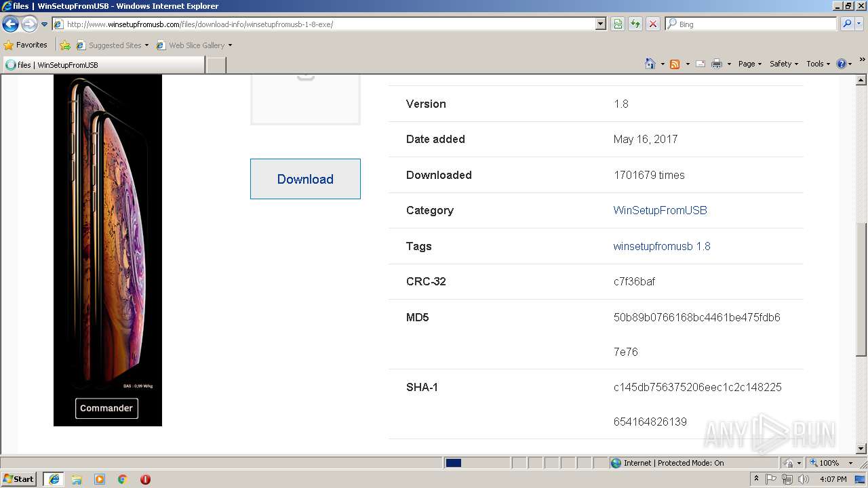Open the Page menu
This screenshot has width=868, height=488.
pos(750,64)
